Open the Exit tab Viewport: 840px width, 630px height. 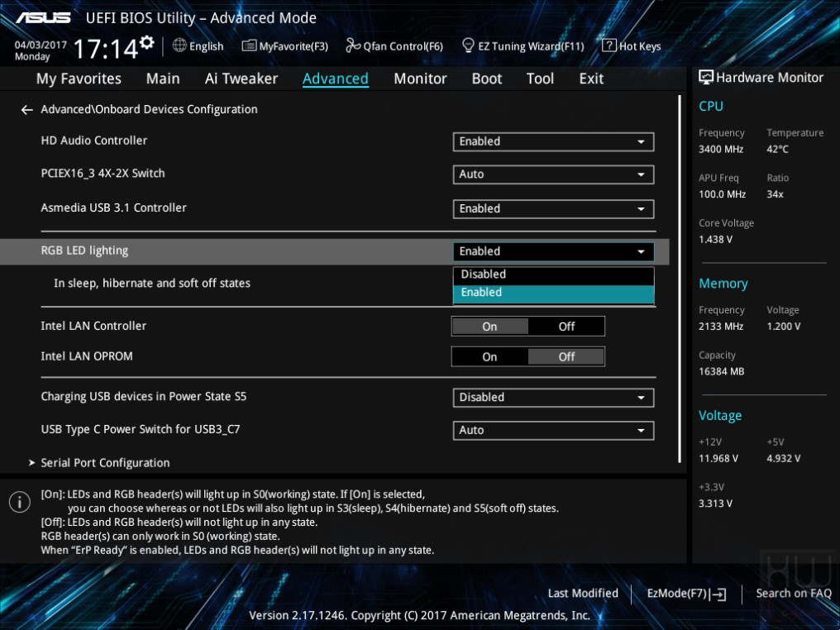click(x=591, y=79)
